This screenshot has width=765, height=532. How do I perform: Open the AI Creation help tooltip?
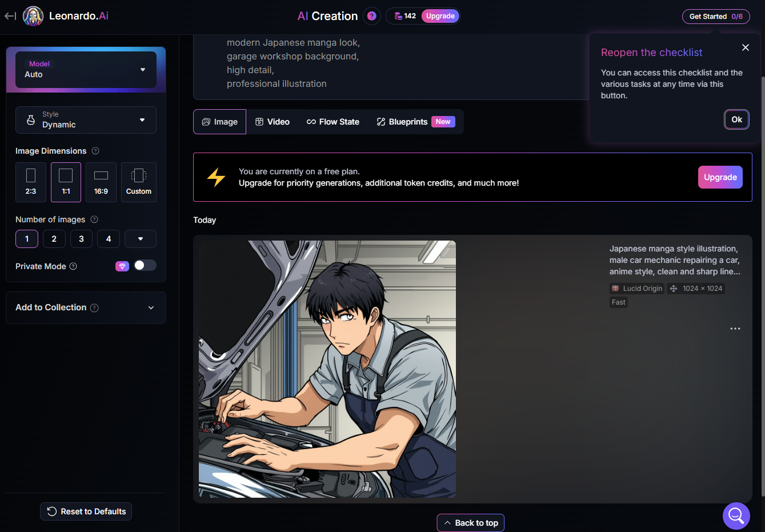(371, 15)
